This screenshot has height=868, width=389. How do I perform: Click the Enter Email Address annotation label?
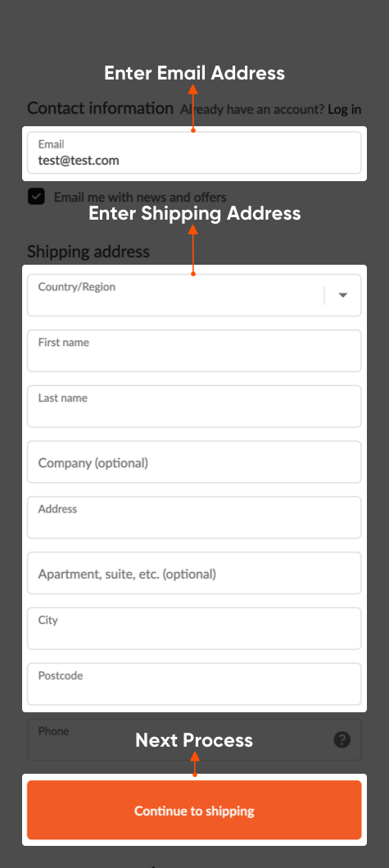point(194,73)
